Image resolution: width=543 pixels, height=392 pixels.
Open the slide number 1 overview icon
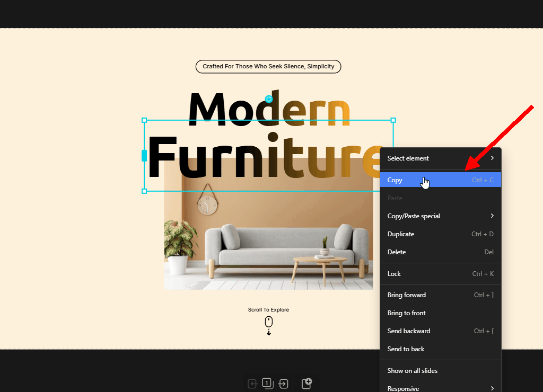tap(268, 384)
